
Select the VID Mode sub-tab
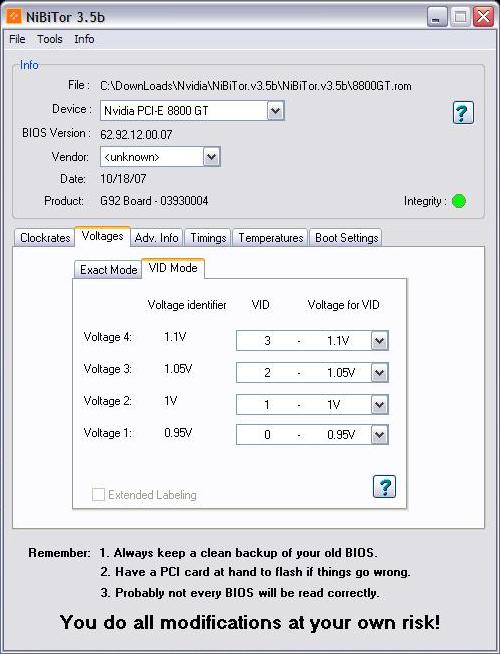pos(173,268)
